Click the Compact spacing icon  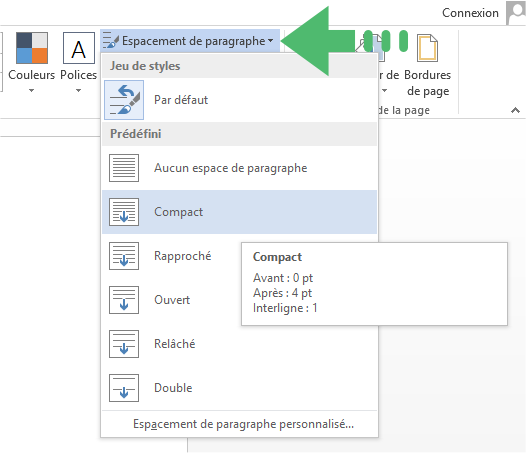point(124,212)
